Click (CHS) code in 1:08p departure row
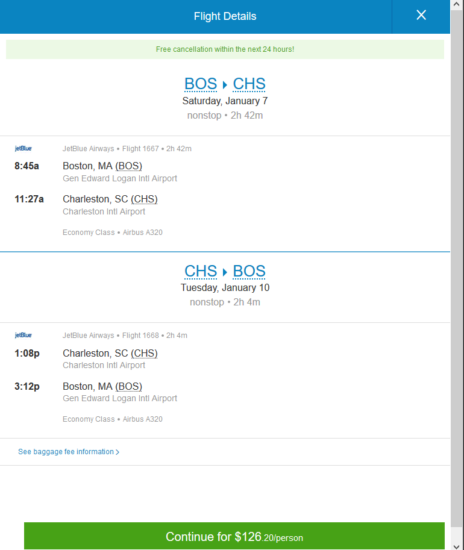464x550 pixels. (x=144, y=353)
